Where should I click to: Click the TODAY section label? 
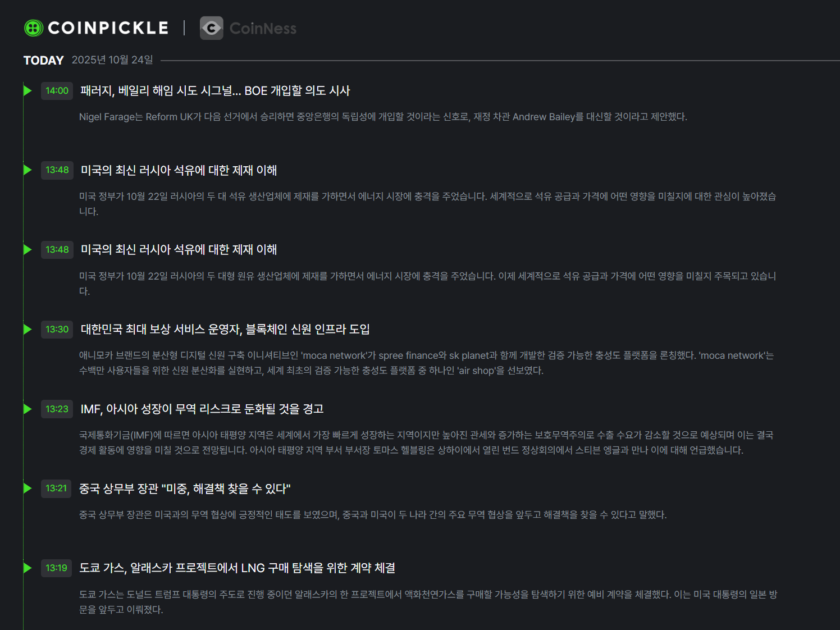coord(43,60)
